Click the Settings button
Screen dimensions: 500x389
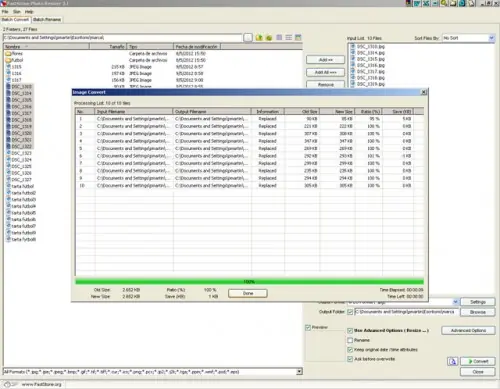point(478,302)
